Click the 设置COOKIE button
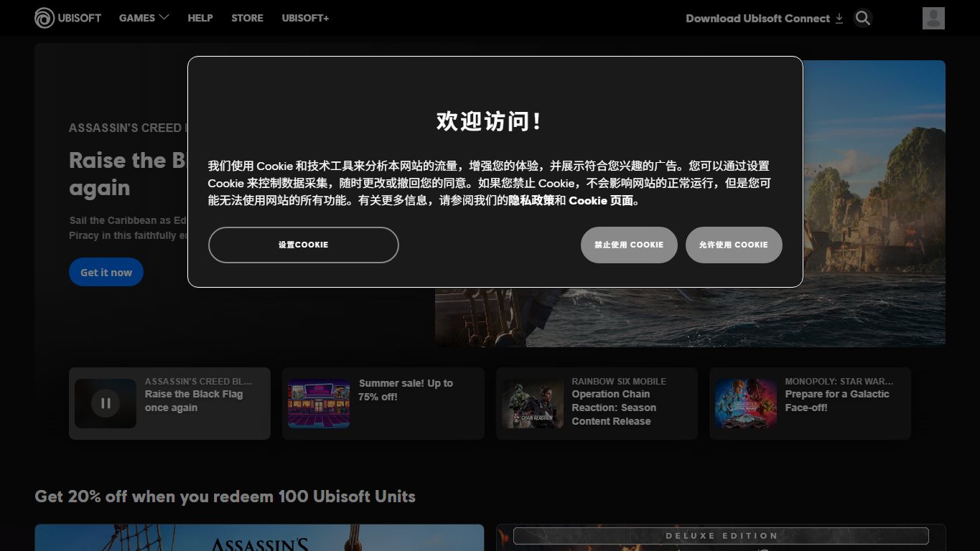The width and height of the screenshot is (980, 551). tap(303, 245)
